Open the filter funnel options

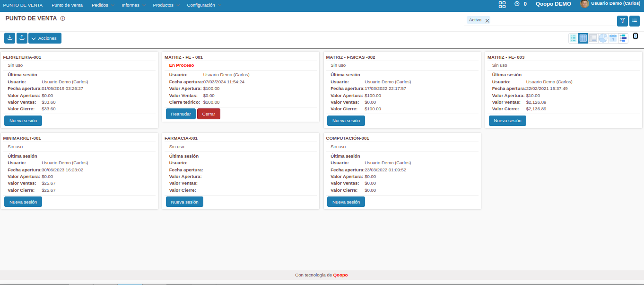coord(622,20)
